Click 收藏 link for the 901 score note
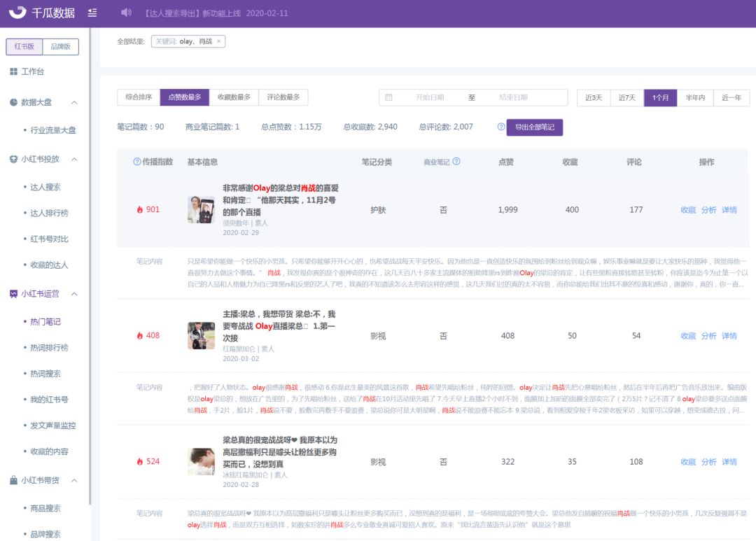Image resolution: width=756 pixels, height=541 pixels. point(688,210)
